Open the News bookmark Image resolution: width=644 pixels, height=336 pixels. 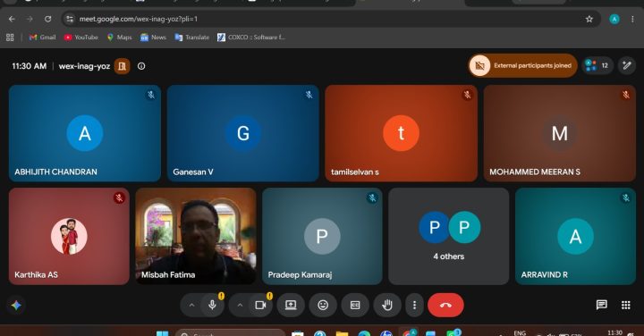pos(153,38)
